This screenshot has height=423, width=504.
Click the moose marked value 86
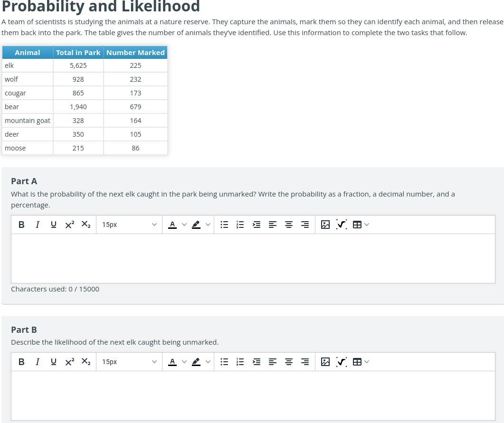[135, 149]
